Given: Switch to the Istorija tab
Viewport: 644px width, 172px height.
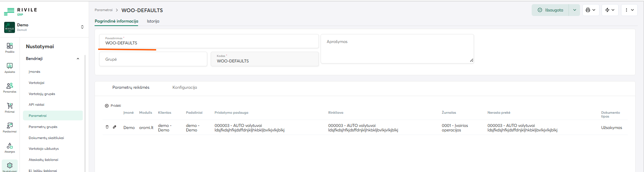Looking at the screenshot, I should (x=153, y=21).
